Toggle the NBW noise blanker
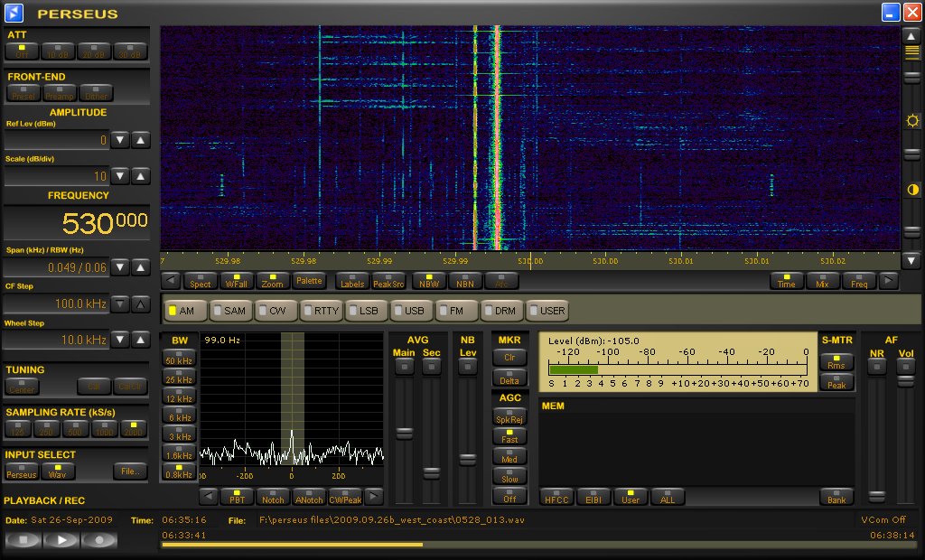 click(x=429, y=281)
